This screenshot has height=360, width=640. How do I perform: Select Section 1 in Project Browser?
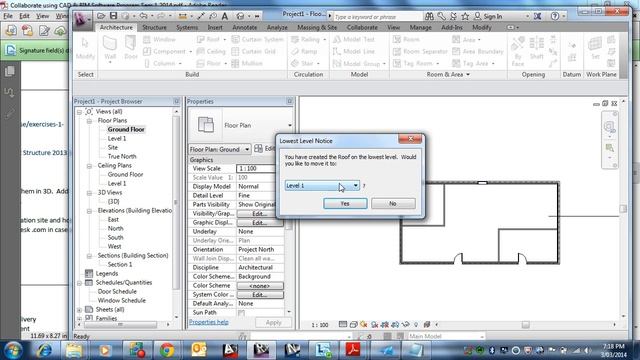tap(120, 264)
